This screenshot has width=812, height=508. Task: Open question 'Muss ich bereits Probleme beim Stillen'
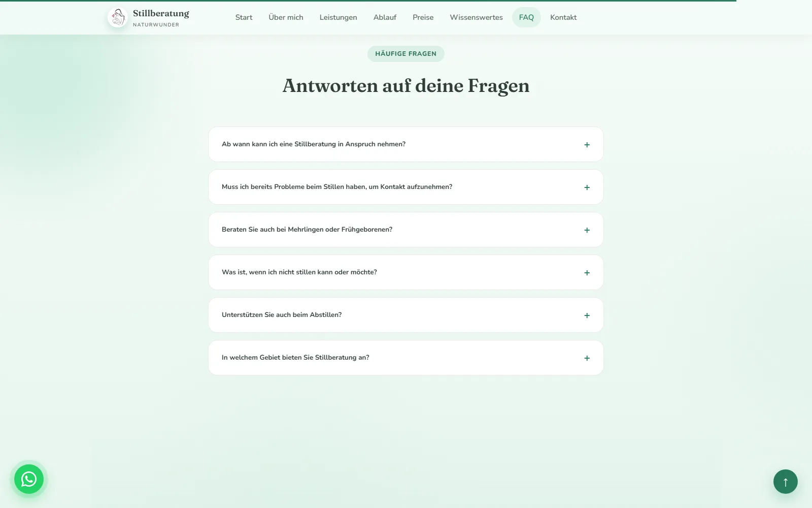(406, 187)
